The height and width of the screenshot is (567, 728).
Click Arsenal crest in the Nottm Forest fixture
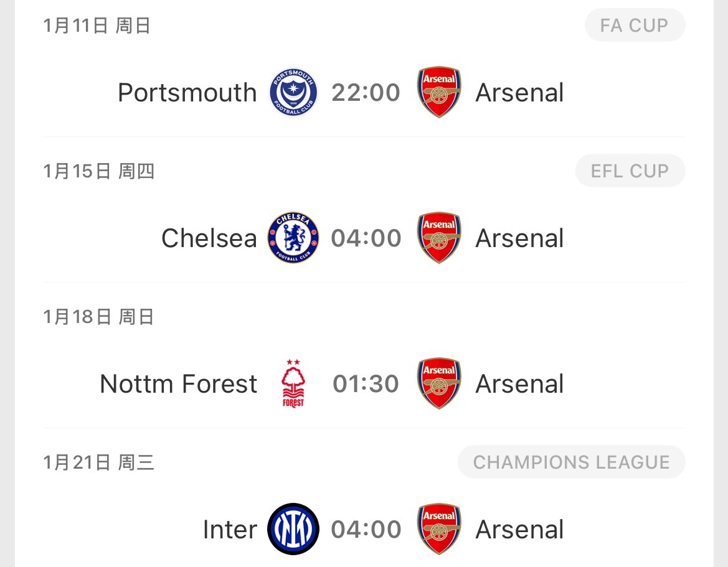click(439, 383)
